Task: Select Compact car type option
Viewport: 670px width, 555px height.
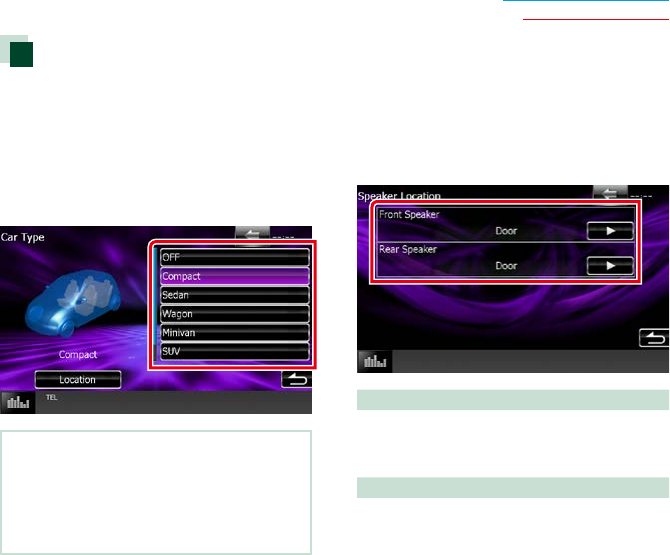Action: click(235, 276)
